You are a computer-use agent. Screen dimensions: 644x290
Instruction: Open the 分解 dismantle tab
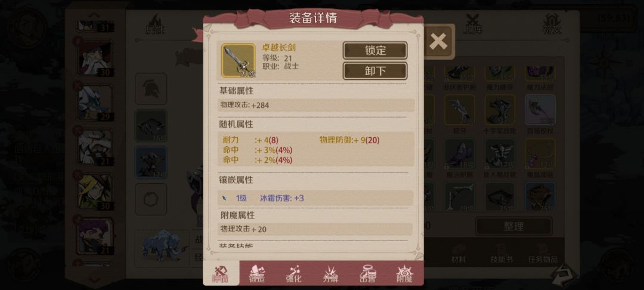click(330, 273)
